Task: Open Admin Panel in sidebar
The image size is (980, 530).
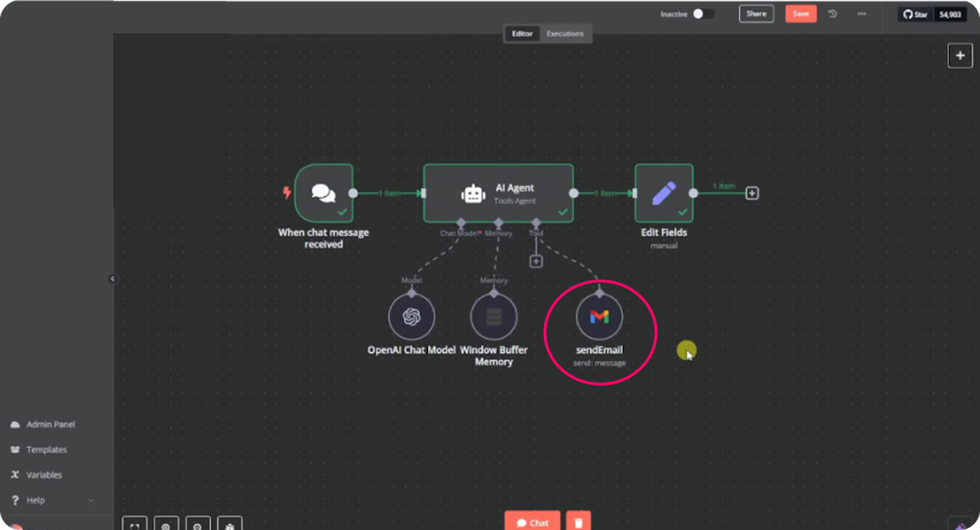Action: (x=50, y=425)
